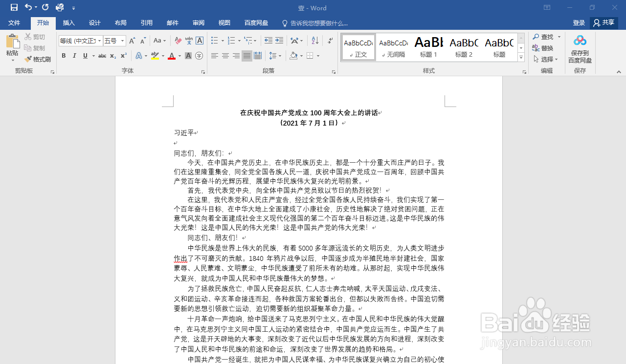Open the font size dropdown 五号
Image resolution: width=626 pixels, height=364 pixels.
pos(123,41)
